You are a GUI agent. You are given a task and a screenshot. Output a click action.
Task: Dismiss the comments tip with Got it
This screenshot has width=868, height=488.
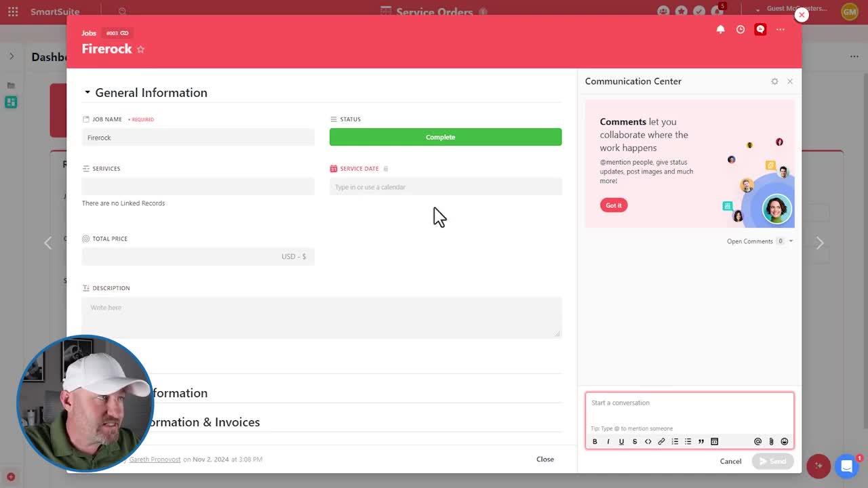coord(614,205)
